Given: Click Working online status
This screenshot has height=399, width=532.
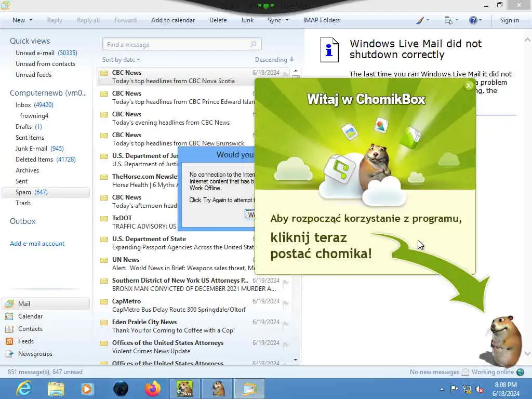Looking at the screenshot, I should click(498, 372).
